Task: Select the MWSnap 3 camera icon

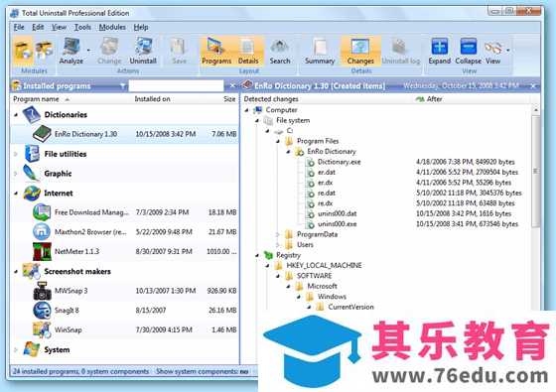Action: [42, 291]
